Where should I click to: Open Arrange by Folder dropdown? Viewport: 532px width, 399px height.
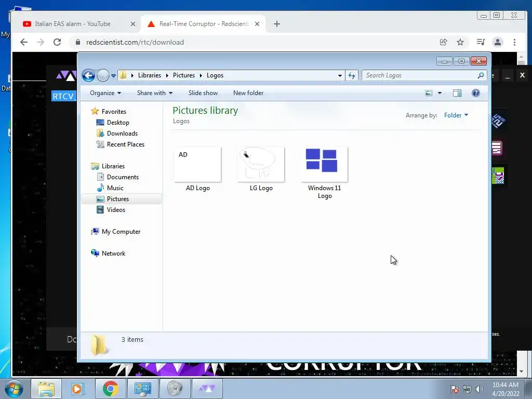(456, 115)
